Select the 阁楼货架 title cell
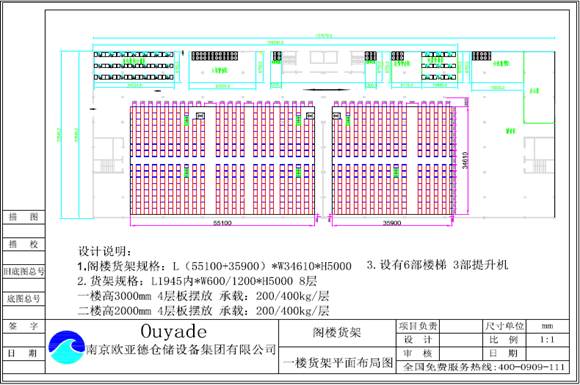Screen dimensions: 580x385 (x=337, y=332)
